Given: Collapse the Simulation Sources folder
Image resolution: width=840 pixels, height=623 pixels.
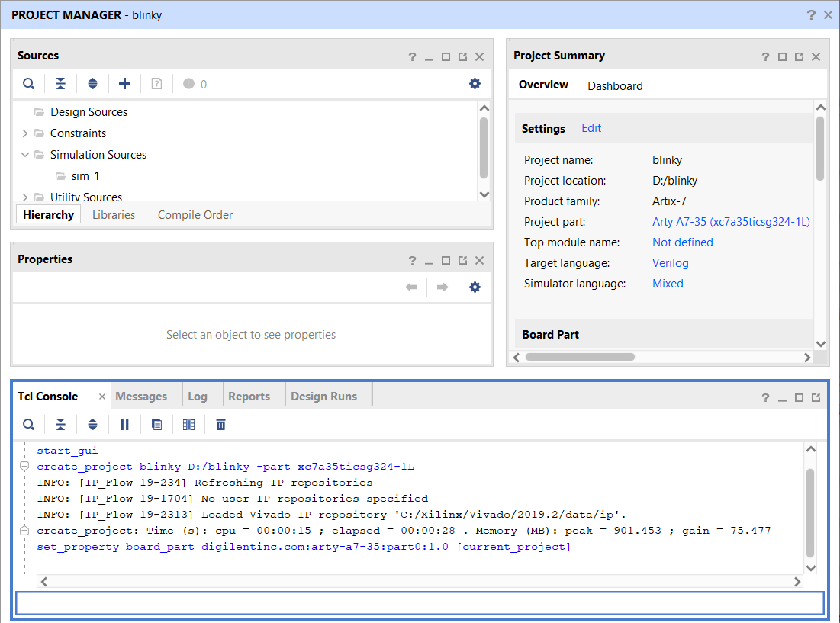Looking at the screenshot, I should 24,155.
